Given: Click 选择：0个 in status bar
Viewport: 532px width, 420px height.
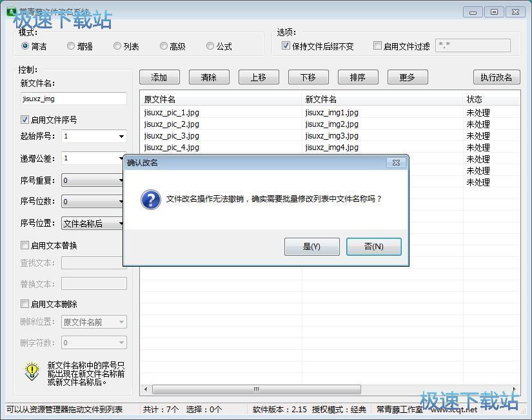Looking at the screenshot, I should pos(204,410).
